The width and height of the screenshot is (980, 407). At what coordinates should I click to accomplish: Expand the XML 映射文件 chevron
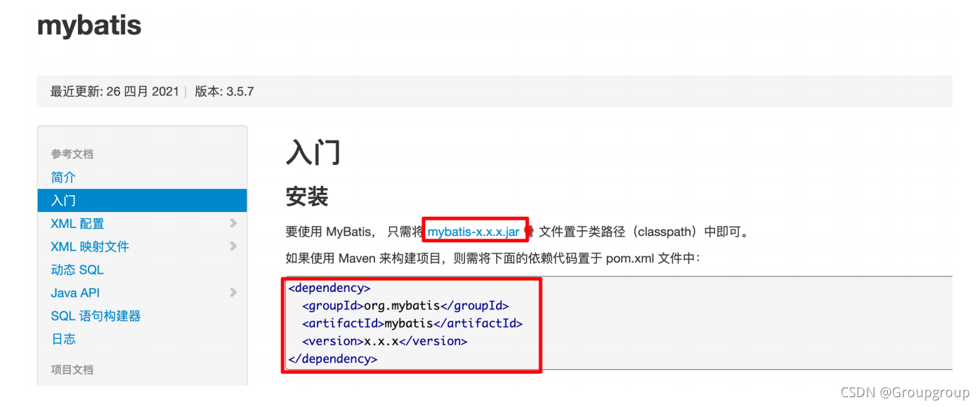click(x=233, y=246)
